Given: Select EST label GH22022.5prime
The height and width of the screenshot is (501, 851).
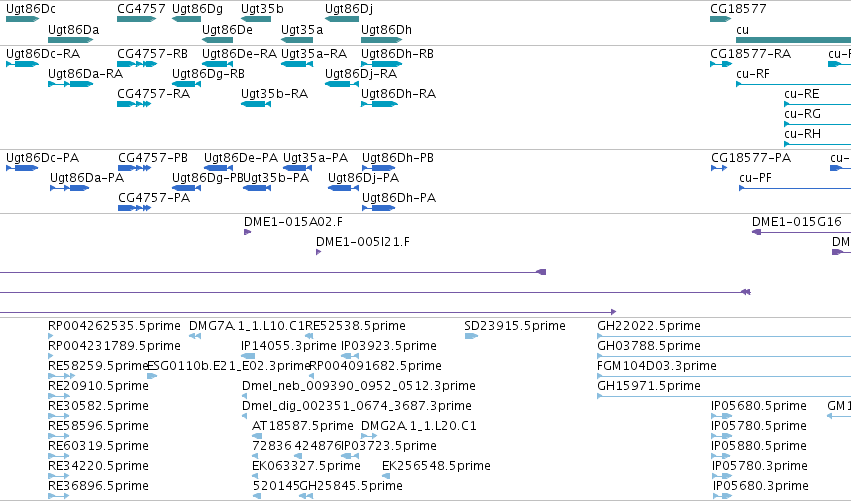Looking at the screenshot, I should coord(649,326).
